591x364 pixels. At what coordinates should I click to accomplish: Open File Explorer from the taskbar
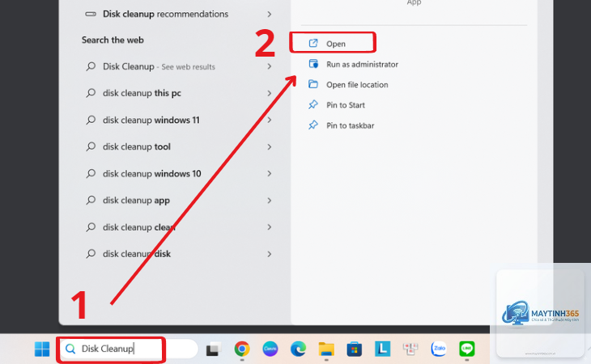click(326, 349)
